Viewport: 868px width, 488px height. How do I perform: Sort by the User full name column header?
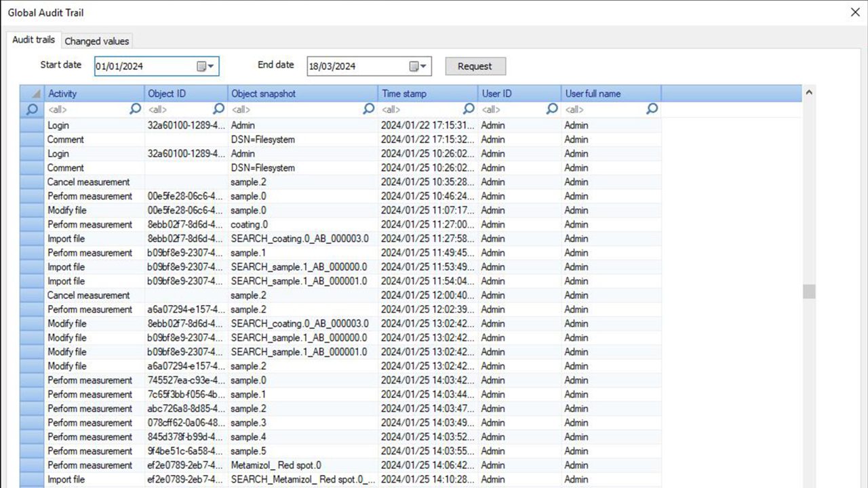tap(612, 94)
